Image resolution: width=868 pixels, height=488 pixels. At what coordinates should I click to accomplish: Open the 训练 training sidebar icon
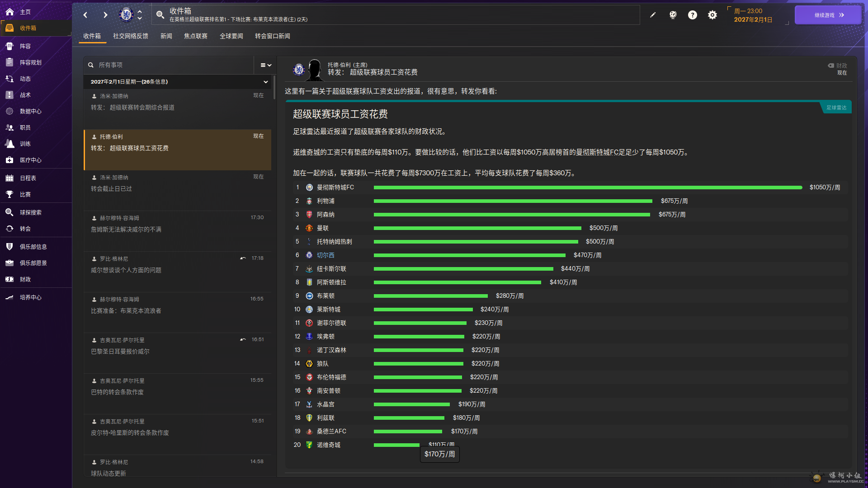pos(9,144)
